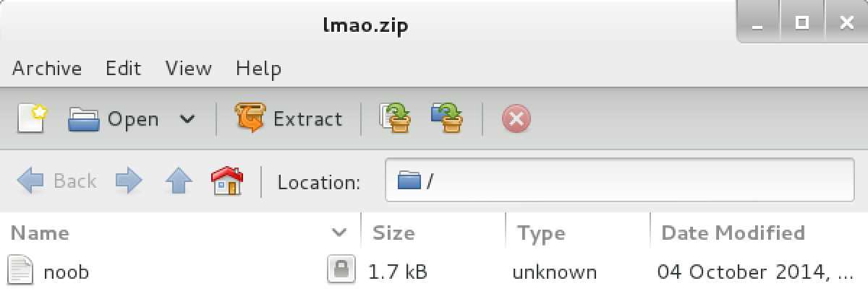Screen dimensions: 868x299
Task: Click the Open archive folder button
Action: [x=114, y=118]
